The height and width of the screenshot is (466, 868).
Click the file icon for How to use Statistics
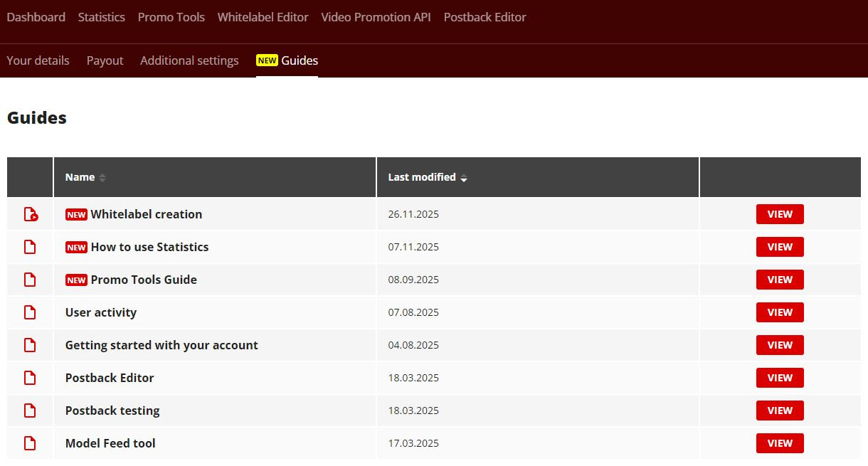click(30, 247)
